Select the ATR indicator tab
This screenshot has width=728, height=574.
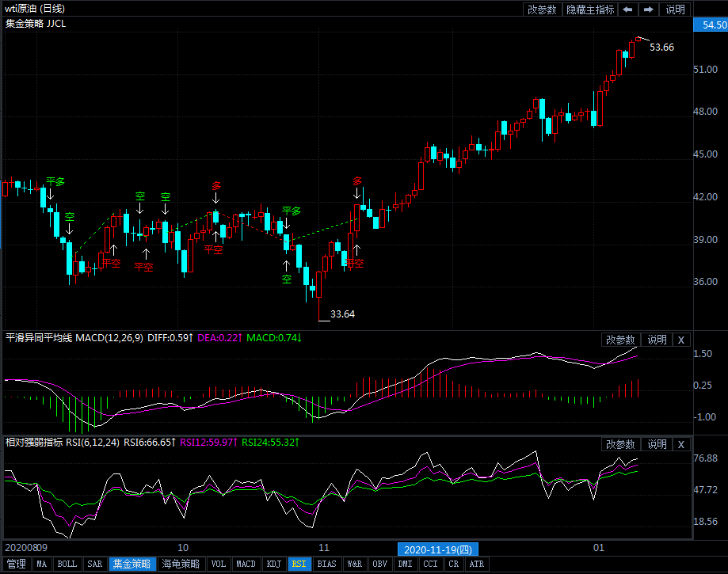tap(476, 564)
